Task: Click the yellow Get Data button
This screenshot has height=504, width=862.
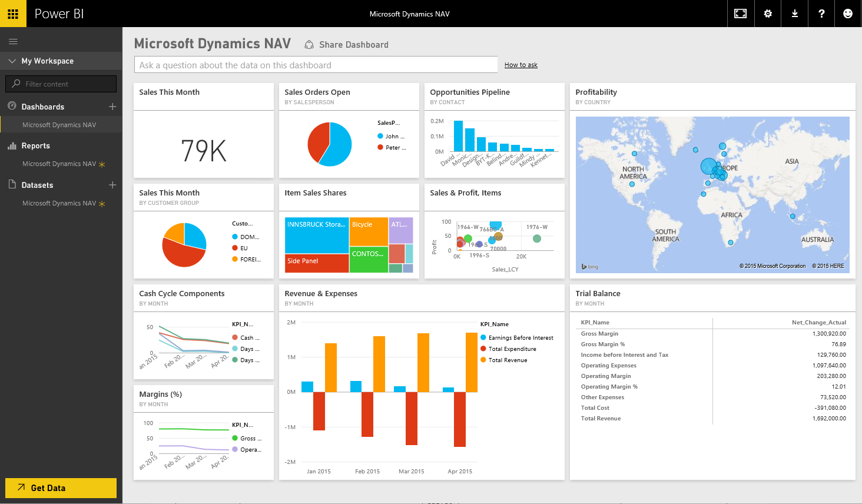Action: (x=61, y=488)
